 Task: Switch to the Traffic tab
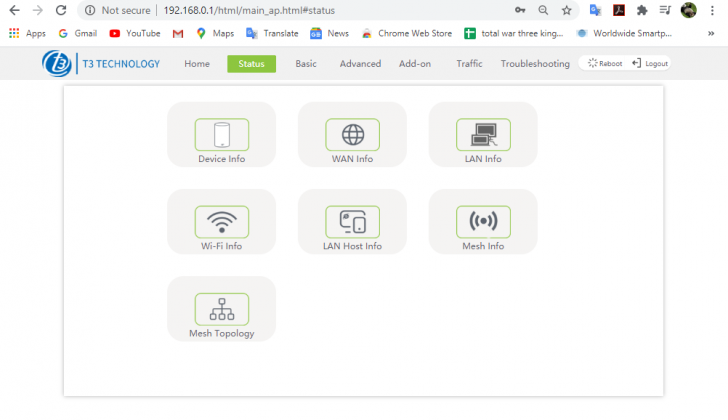pyautogui.click(x=469, y=64)
